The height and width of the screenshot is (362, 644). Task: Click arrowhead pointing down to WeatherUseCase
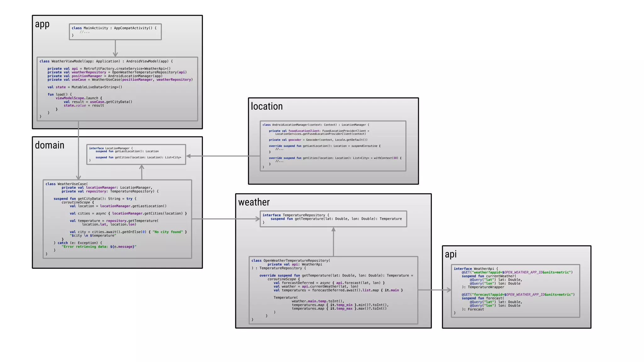(78, 178)
